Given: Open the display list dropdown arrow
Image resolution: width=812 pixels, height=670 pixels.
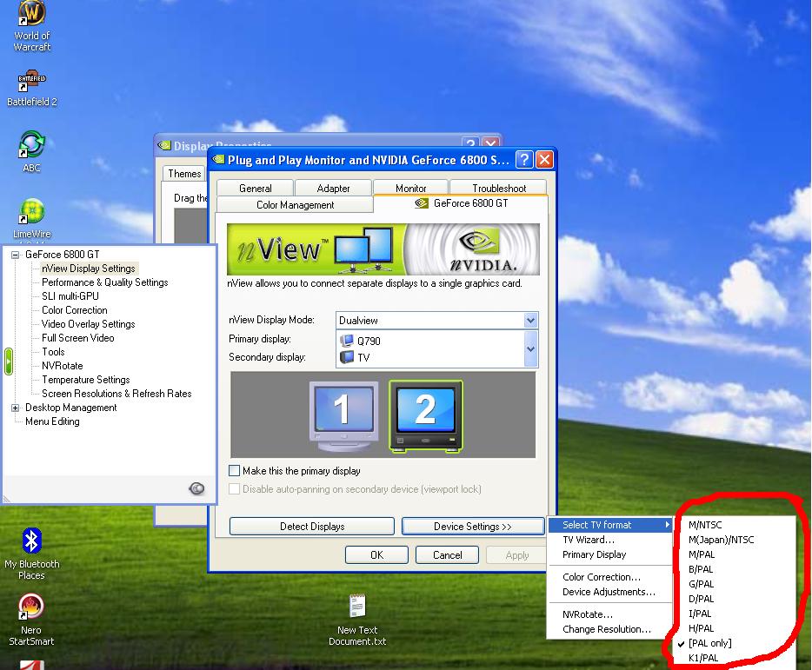Looking at the screenshot, I should pyautogui.click(x=531, y=349).
